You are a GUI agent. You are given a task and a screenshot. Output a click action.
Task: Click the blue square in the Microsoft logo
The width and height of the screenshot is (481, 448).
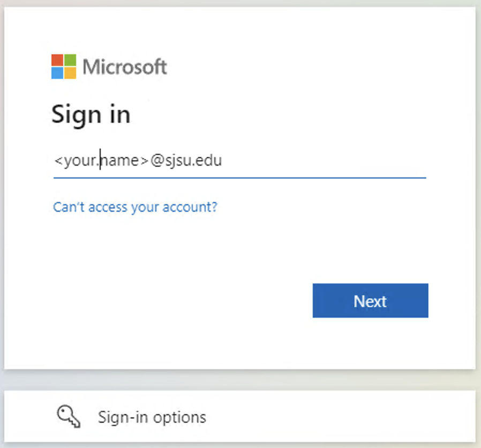[57, 73]
